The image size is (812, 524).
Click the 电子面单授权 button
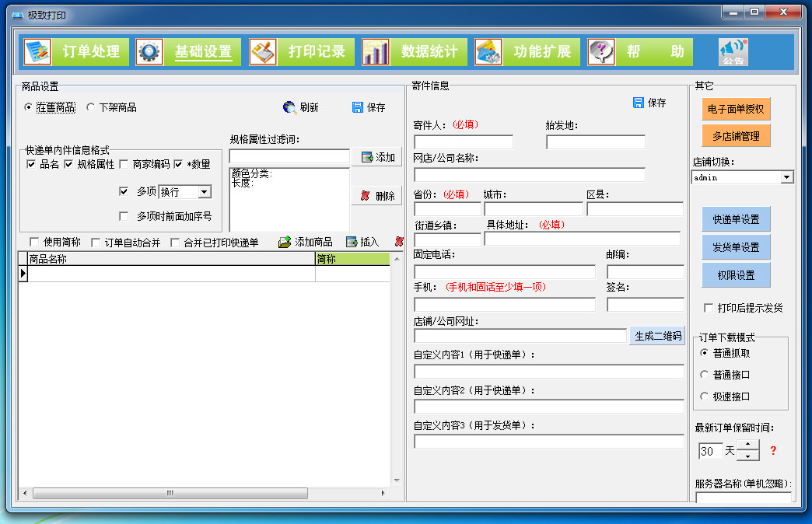pyautogui.click(x=736, y=110)
